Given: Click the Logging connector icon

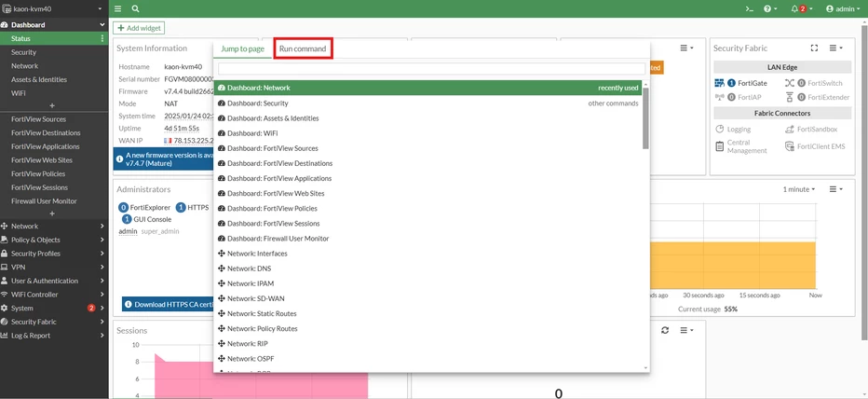Looking at the screenshot, I should [720, 130].
